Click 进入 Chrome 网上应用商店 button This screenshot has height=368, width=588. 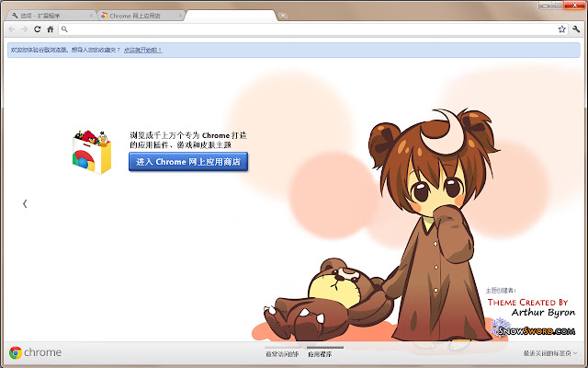(x=188, y=162)
